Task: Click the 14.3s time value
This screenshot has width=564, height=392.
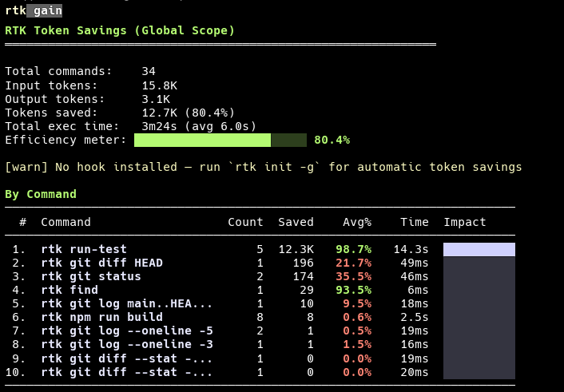Action: [411, 249]
